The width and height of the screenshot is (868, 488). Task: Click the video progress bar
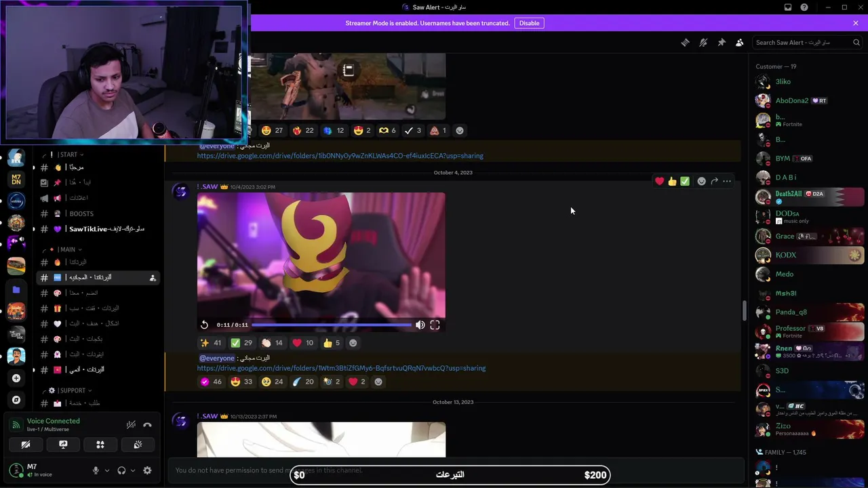(332, 325)
